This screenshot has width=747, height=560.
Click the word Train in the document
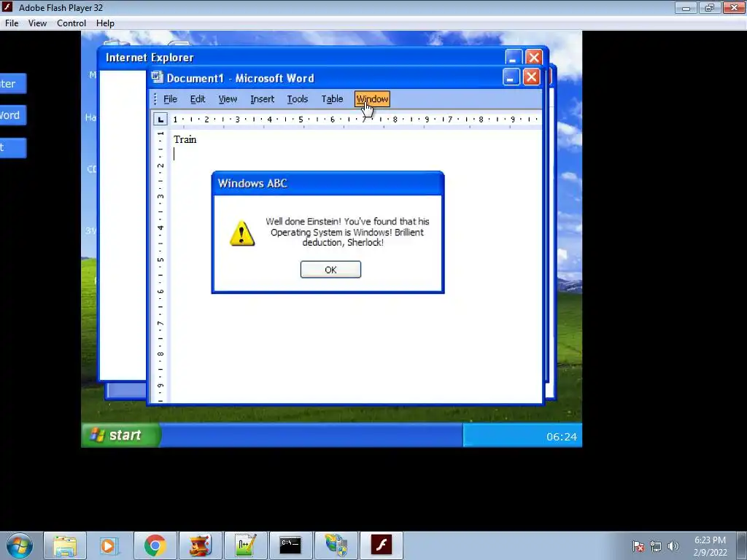(x=185, y=139)
